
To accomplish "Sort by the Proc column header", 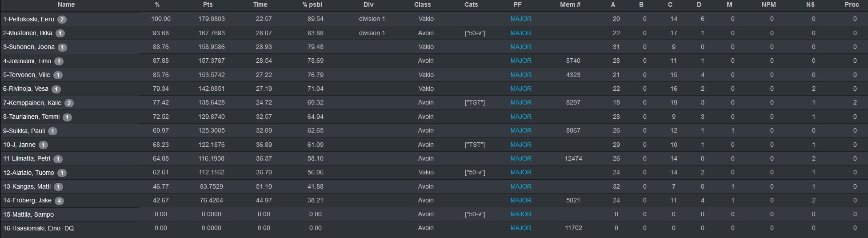I will (x=852, y=4).
